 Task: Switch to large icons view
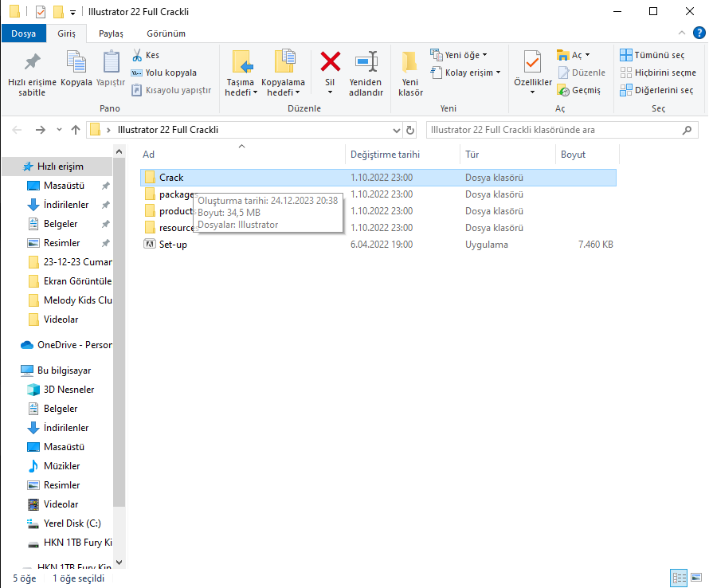click(x=696, y=578)
